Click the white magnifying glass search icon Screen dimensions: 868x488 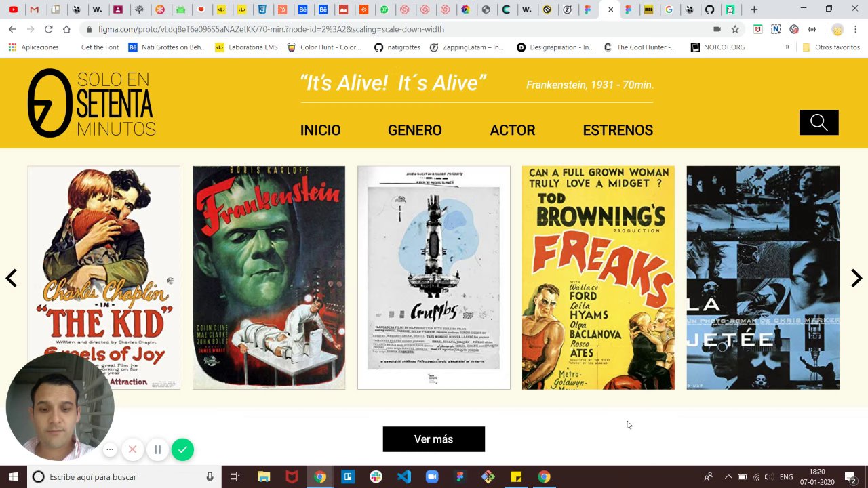click(x=818, y=123)
